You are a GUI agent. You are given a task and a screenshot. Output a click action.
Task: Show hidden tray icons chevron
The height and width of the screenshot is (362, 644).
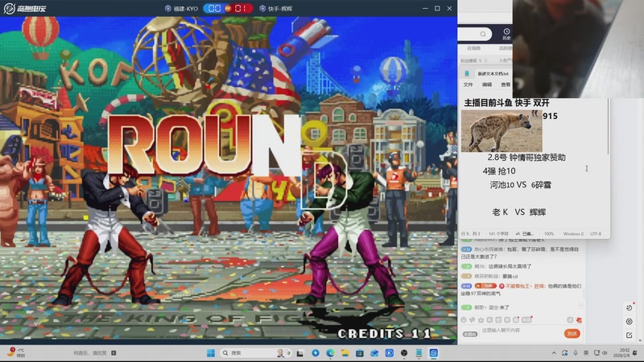pos(554,353)
